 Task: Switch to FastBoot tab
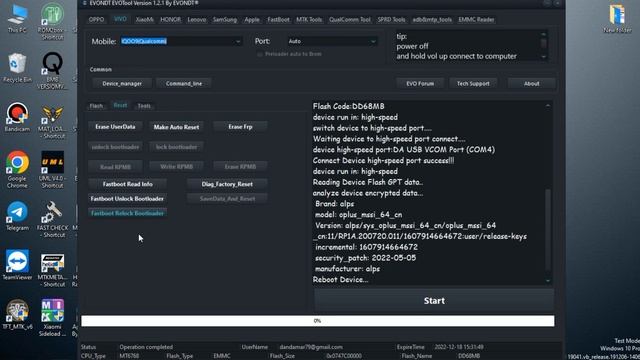(x=278, y=20)
